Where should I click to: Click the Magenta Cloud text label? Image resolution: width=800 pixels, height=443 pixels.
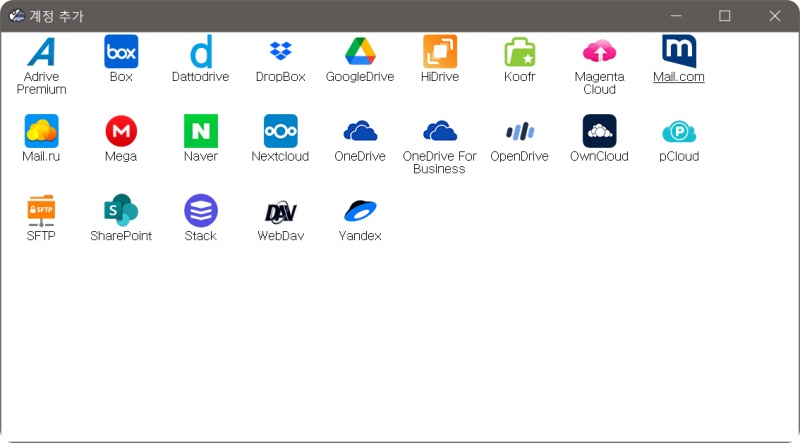(599, 83)
